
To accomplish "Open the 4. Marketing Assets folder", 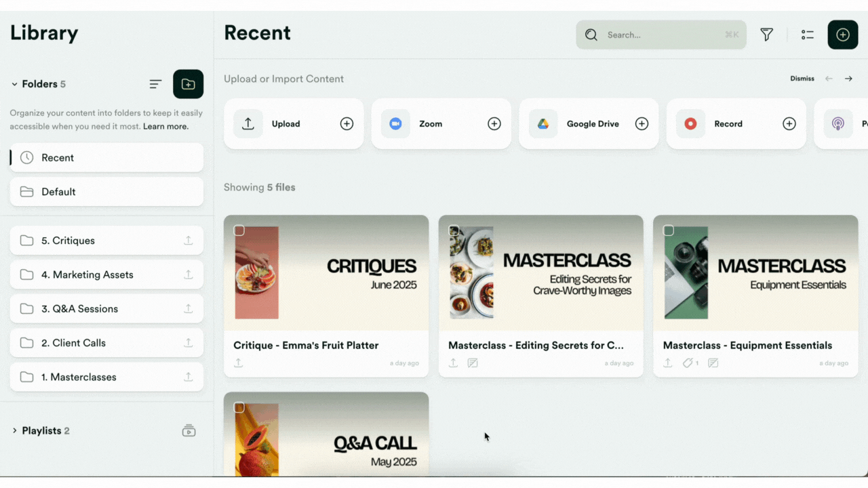I will (x=106, y=274).
